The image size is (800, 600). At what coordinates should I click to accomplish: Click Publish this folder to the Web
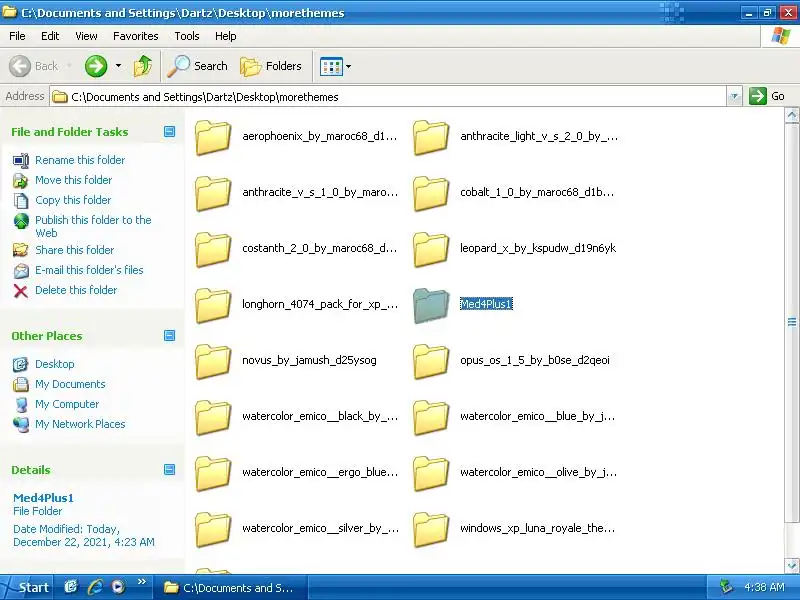pos(93,227)
